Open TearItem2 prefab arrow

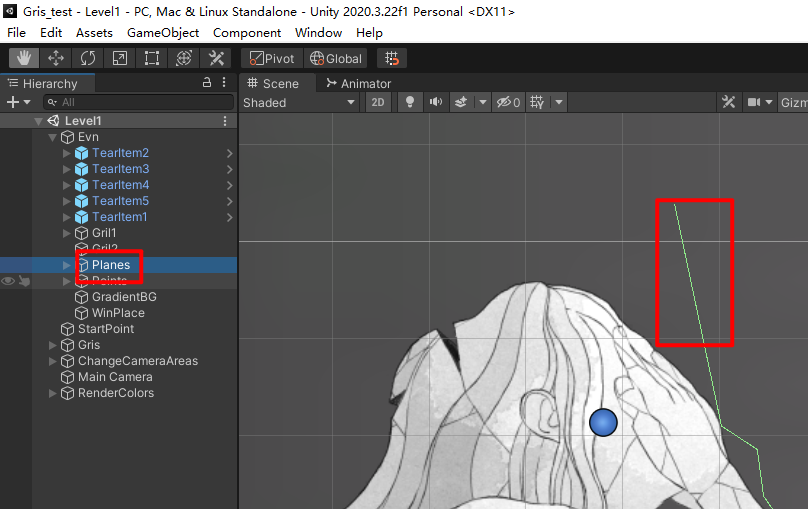tap(229, 153)
